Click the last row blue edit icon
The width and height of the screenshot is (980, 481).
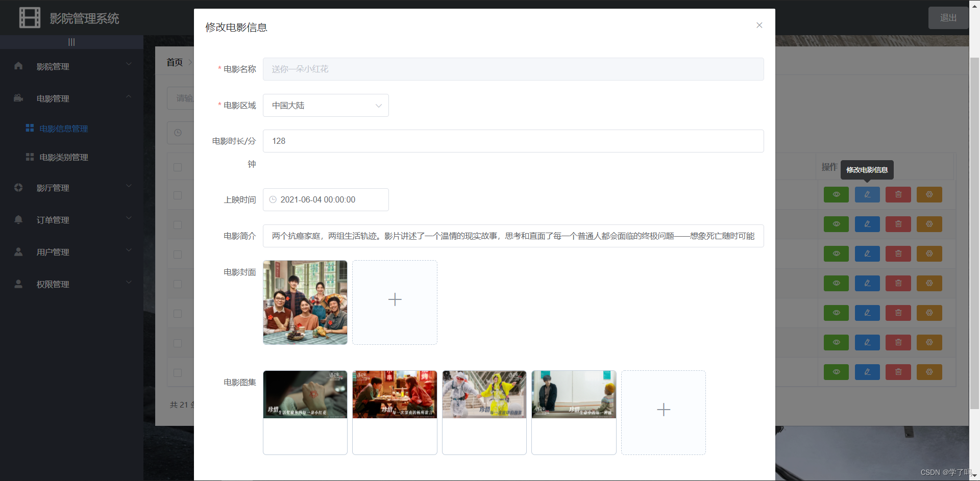tap(867, 372)
